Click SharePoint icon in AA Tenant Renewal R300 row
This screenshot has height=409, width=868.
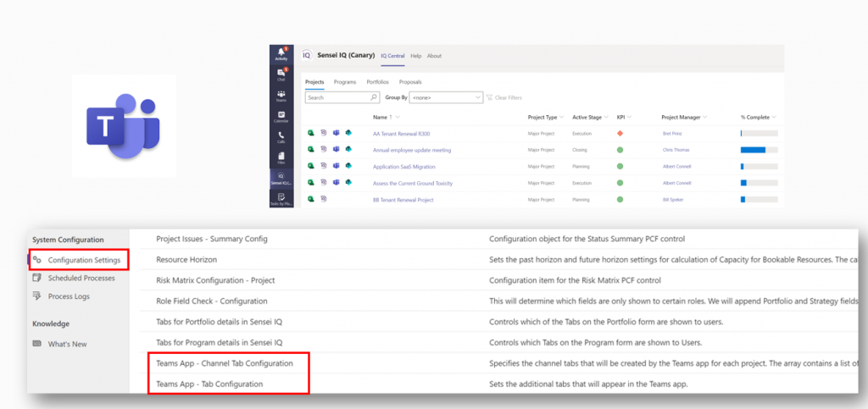348,133
